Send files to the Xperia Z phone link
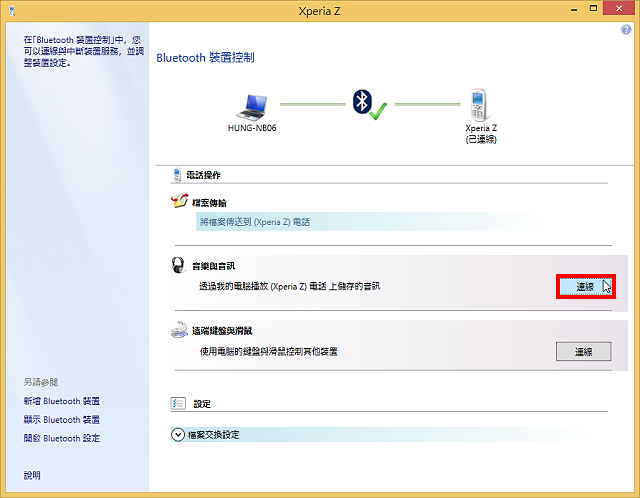The image size is (640, 498). click(255, 222)
